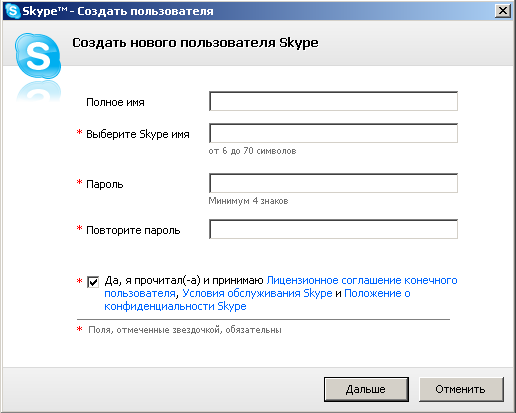The height and width of the screenshot is (413, 516).
Task: Open Положение о конфиденциальности Skype link
Action: pyautogui.click(x=377, y=293)
